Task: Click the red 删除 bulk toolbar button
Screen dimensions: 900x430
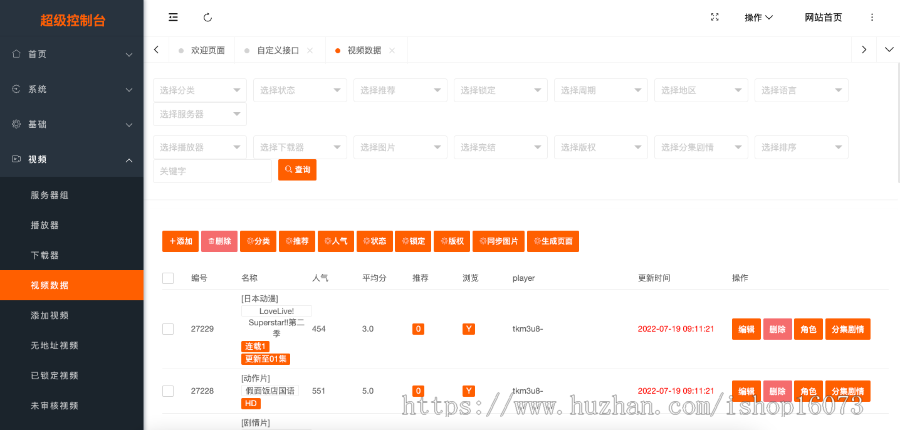Action: 219,242
